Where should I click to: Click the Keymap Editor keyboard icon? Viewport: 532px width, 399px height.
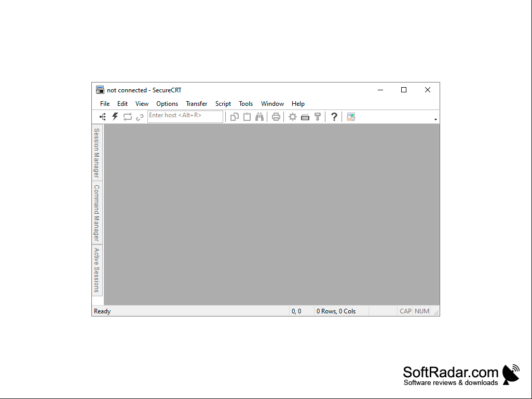[x=305, y=117]
